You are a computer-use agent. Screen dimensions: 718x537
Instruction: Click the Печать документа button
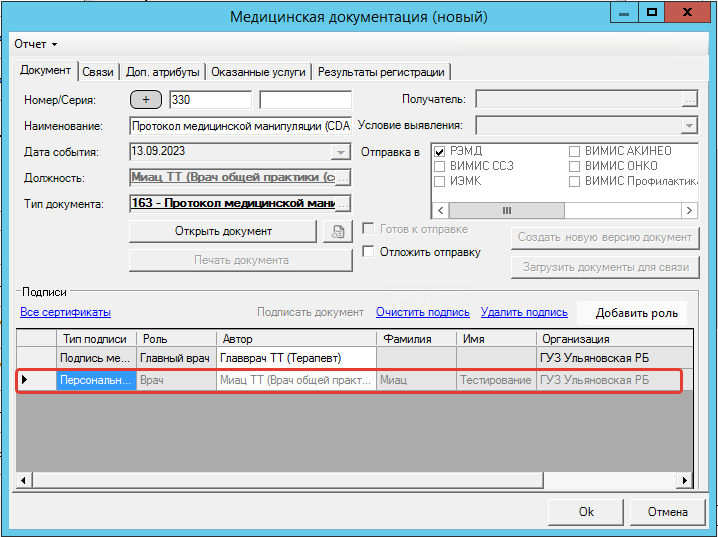point(241,260)
